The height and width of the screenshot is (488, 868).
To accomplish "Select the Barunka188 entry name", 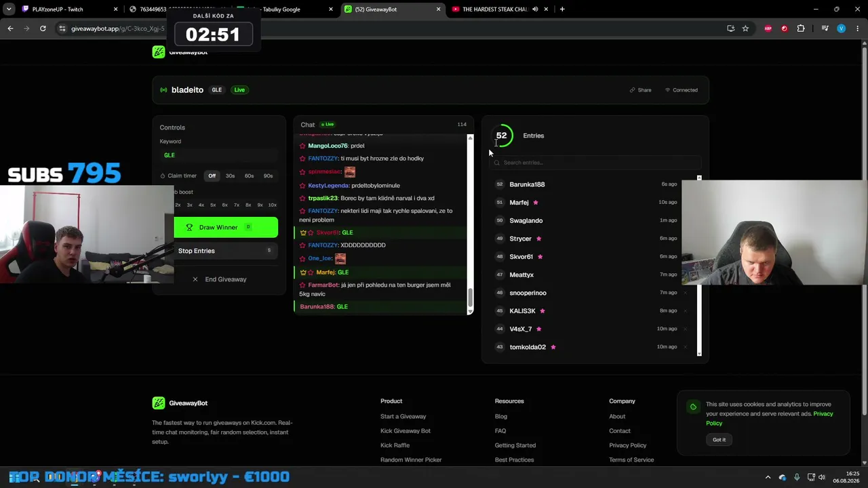I will pos(527,184).
